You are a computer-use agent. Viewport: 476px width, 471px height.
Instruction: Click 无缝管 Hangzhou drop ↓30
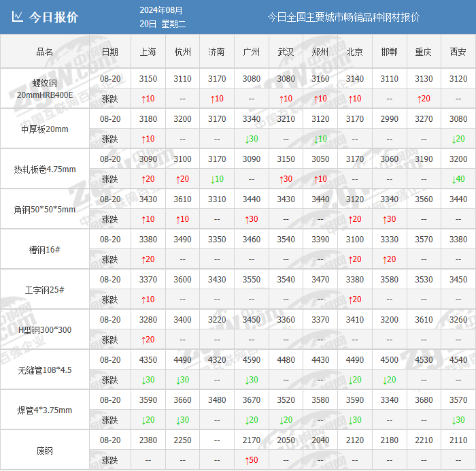(182, 380)
